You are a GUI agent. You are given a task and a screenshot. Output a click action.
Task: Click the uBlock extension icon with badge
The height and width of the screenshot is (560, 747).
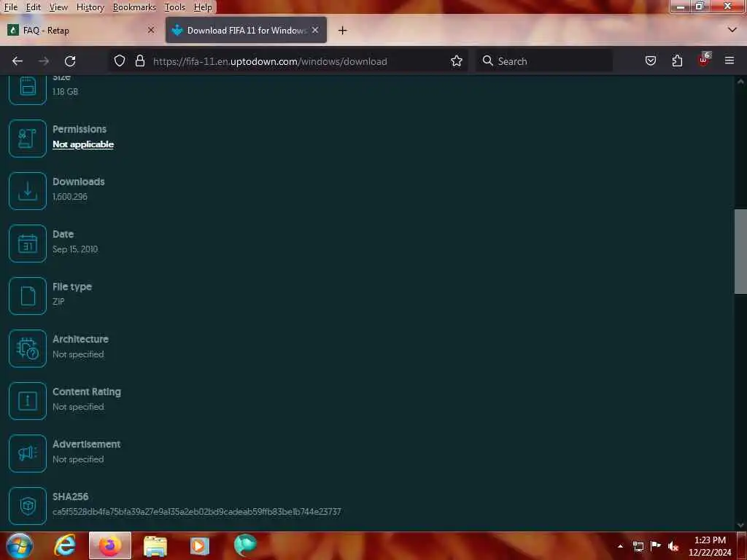[704, 60]
